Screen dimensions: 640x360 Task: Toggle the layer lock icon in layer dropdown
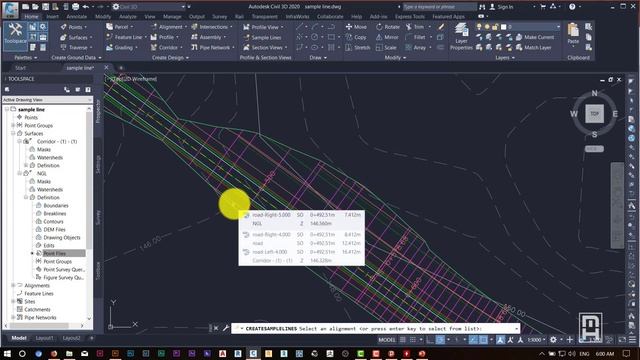coord(495,27)
